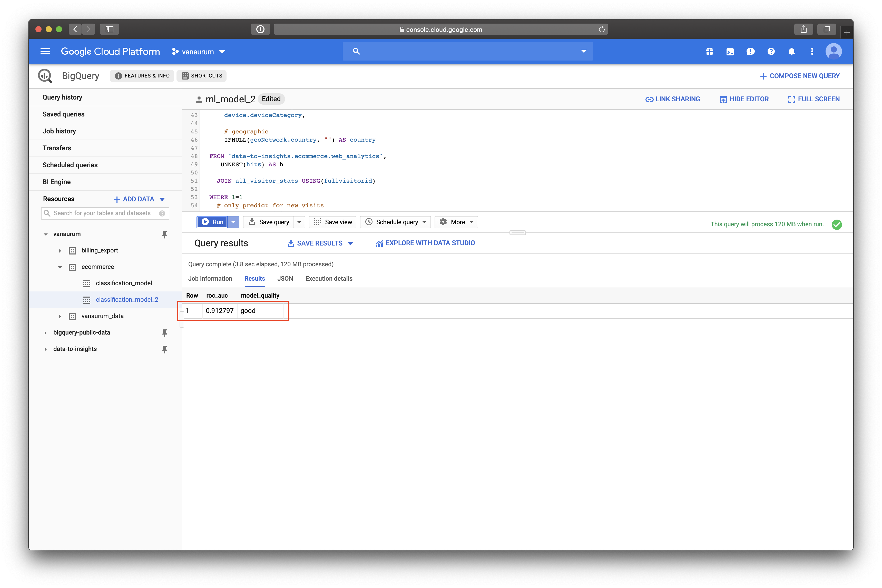Open a new Safari tab
882x588 pixels.
coord(846,33)
